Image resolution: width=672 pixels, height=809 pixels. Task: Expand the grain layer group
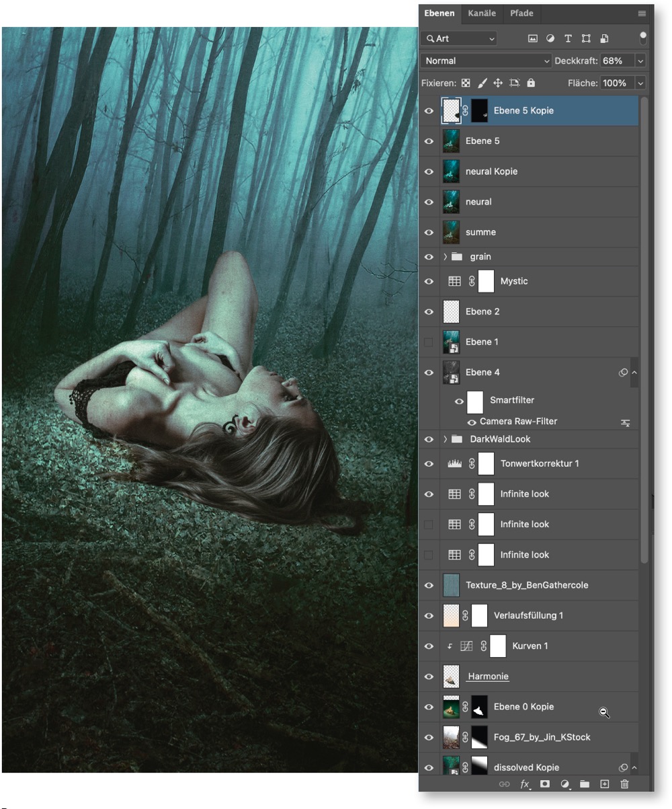coord(446,257)
